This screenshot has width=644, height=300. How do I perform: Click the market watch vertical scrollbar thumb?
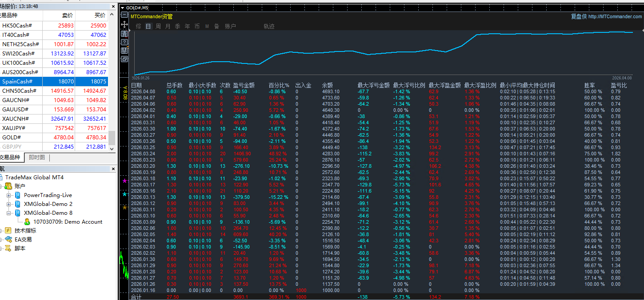112,138
